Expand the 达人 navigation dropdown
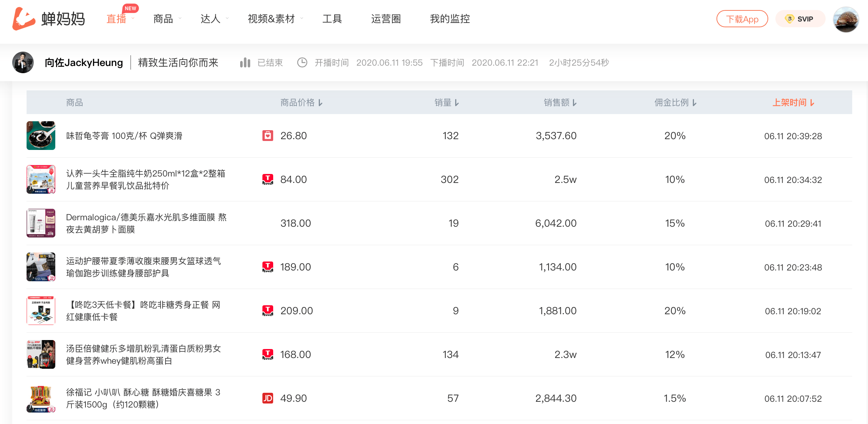 214,19
